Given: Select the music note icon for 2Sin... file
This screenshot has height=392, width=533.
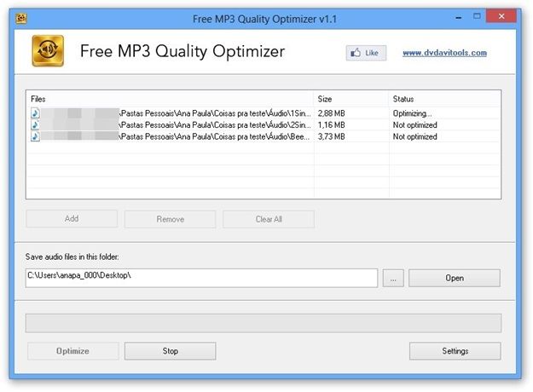Looking at the screenshot, I should [x=35, y=124].
